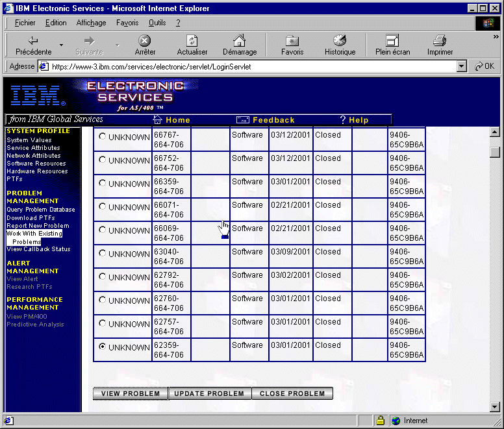
Task: Open the PTFs link
Action: 14,179
